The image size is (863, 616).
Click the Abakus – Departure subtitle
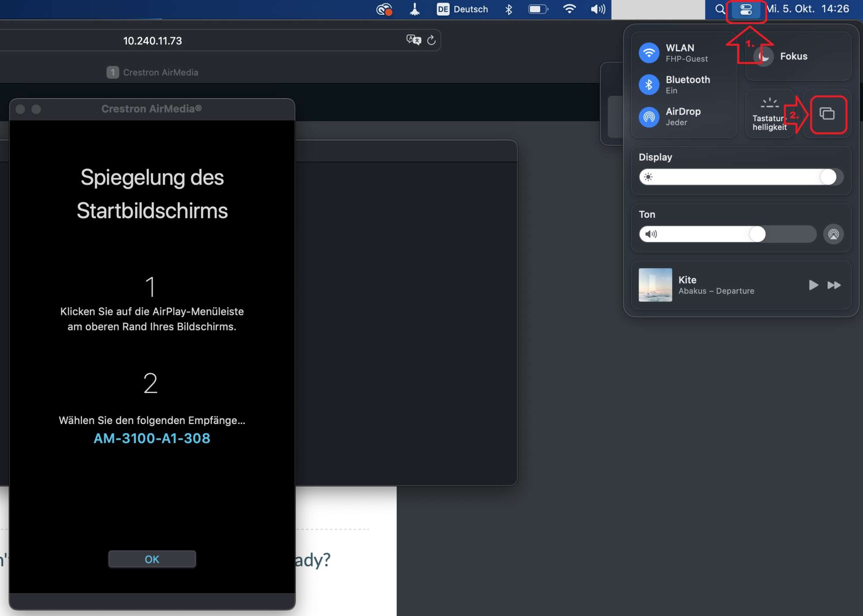pos(716,291)
